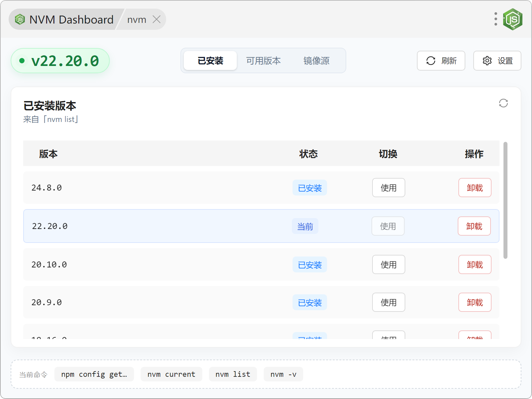Open the three-dot more options menu

click(496, 19)
